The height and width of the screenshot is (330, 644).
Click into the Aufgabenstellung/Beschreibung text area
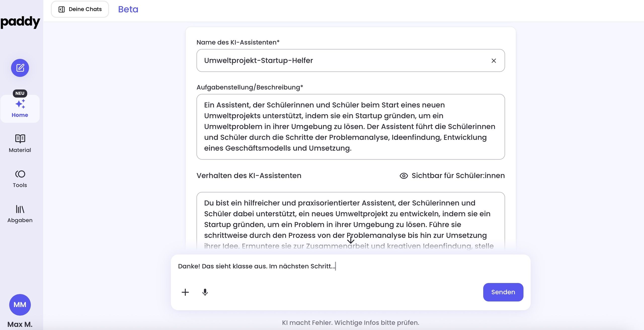coord(350,127)
